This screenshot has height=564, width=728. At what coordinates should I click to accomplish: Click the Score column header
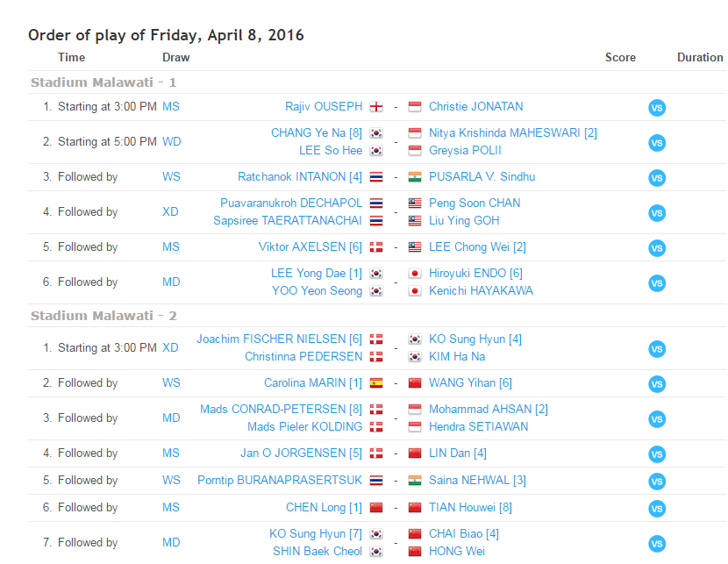620,58
